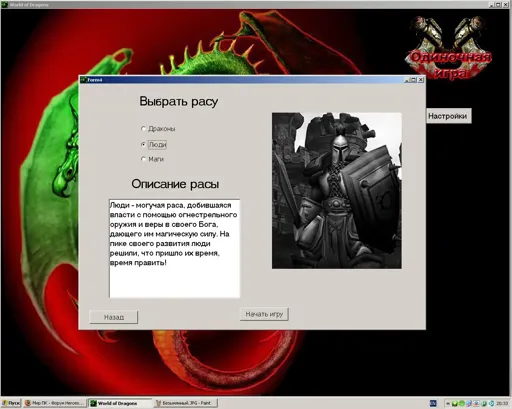This screenshot has height=409, width=512.
Task: Maximize the Form4 dialog window
Action: click(x=414, y=80)
